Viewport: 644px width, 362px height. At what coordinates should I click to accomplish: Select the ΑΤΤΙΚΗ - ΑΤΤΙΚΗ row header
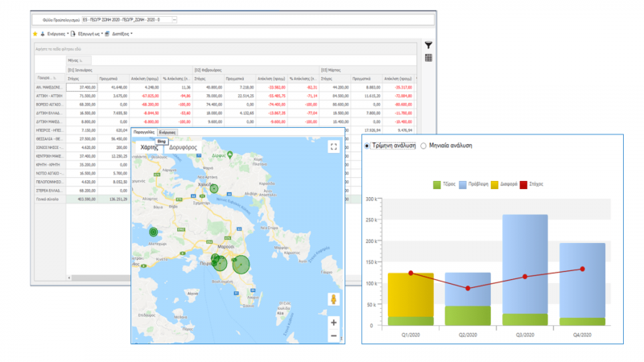click(50, 96)
